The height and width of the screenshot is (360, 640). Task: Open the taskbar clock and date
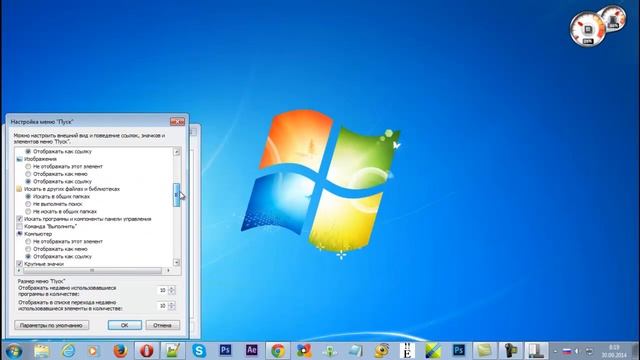(x=613, y=351)
